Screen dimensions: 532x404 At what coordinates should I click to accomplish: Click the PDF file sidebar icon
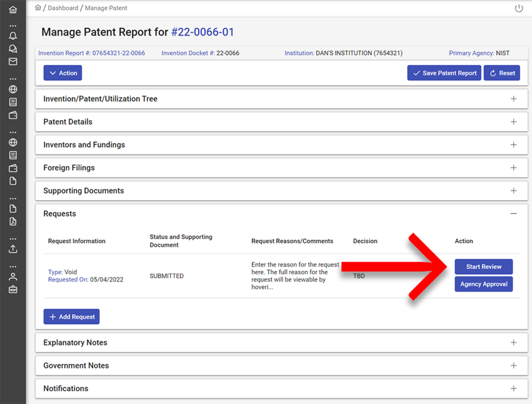click(x=13, y=222)
